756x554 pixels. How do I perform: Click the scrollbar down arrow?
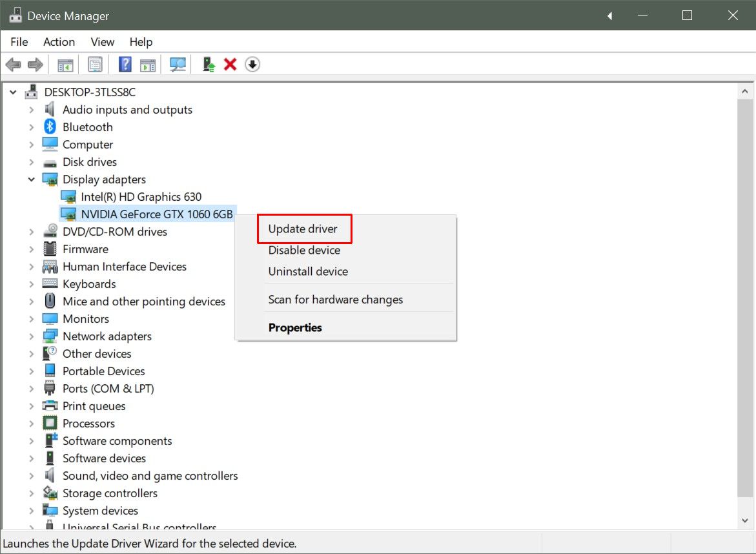coord(745,520)
